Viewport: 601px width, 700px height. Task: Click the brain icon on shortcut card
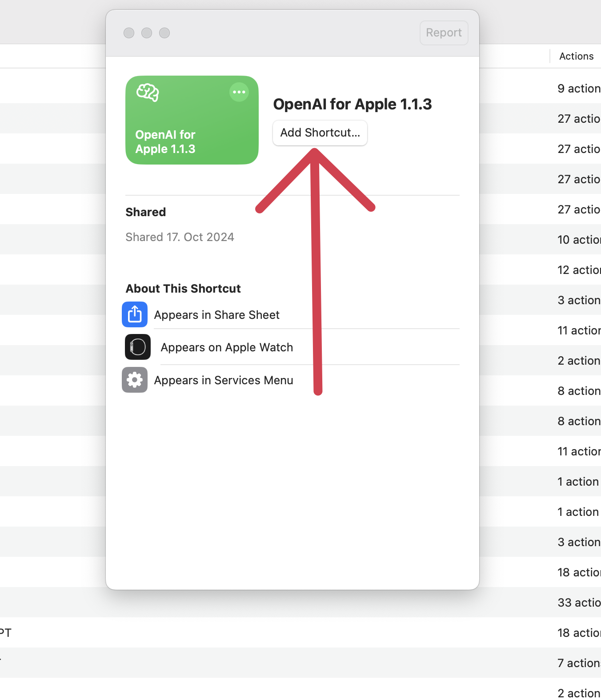click(148, 93)
